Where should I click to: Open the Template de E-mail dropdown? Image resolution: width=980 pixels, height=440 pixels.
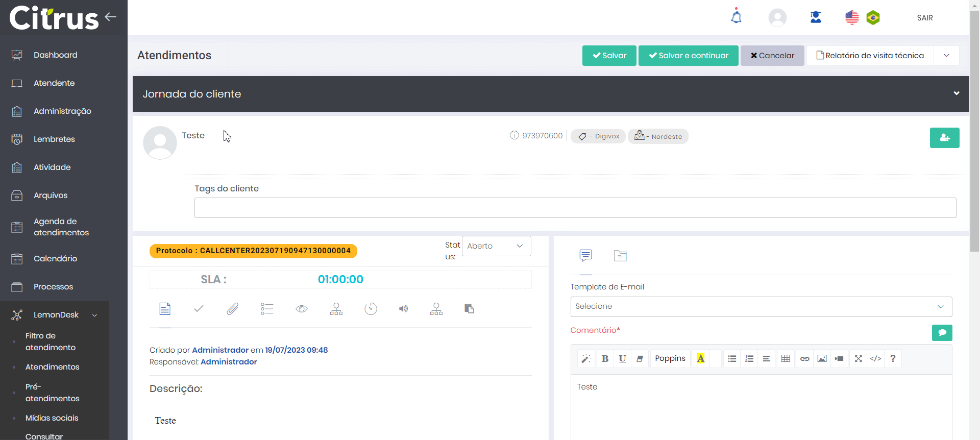click(x=761, y=307)
